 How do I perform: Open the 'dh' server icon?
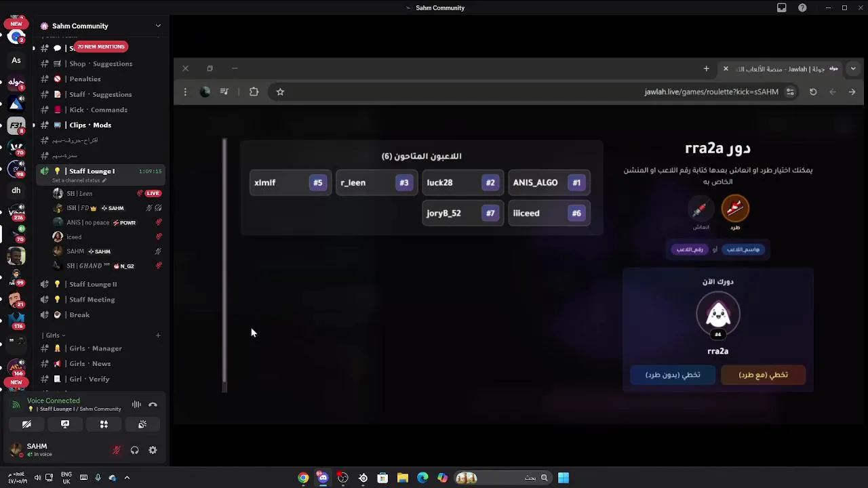pyautogui.click(x=16, y=190)
